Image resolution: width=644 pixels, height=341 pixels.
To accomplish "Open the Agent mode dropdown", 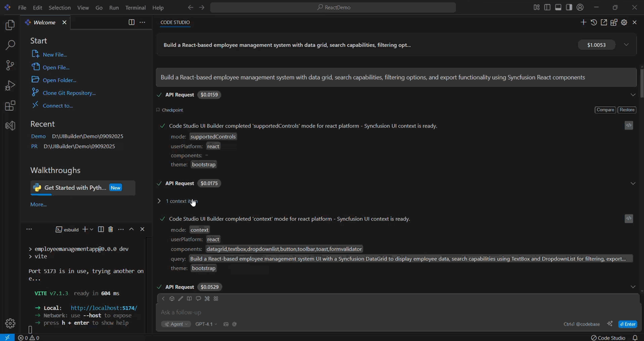I will 176,324.
